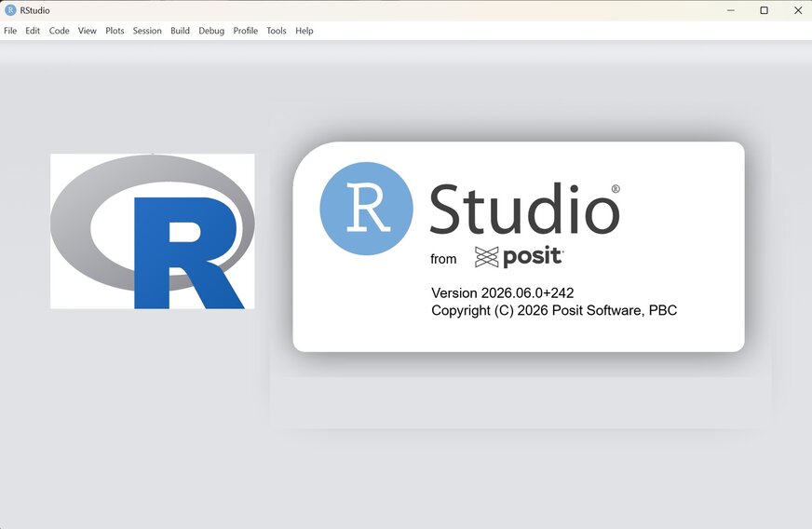The width and height of the screenshot is (812, 529).
Task: Click the Version 2026.06.0+242 text
Action: (x=502, y=292)
